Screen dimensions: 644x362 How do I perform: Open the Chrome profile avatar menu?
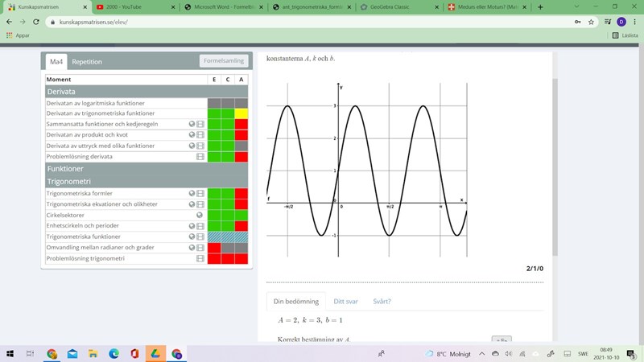pos(621,22)
